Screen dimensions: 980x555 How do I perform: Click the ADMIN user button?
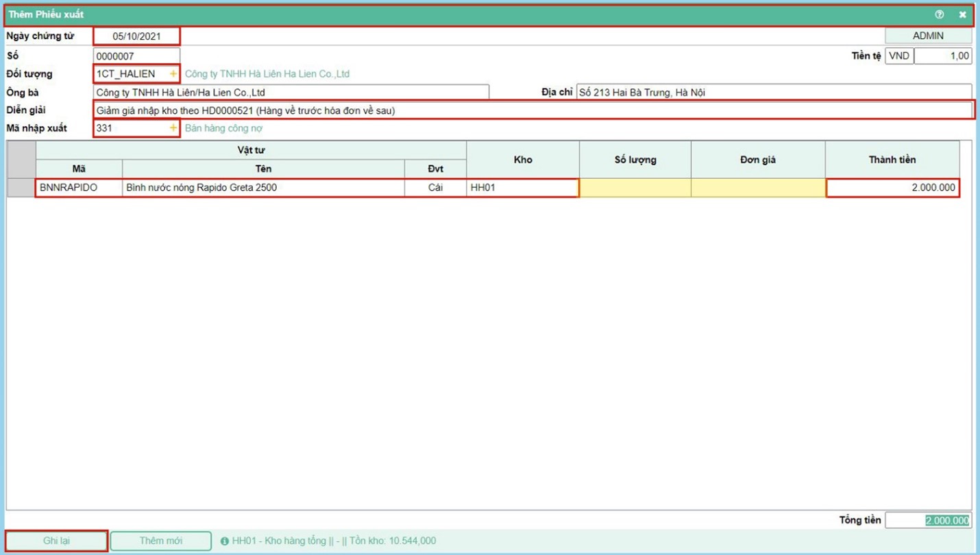click(928, 36)
